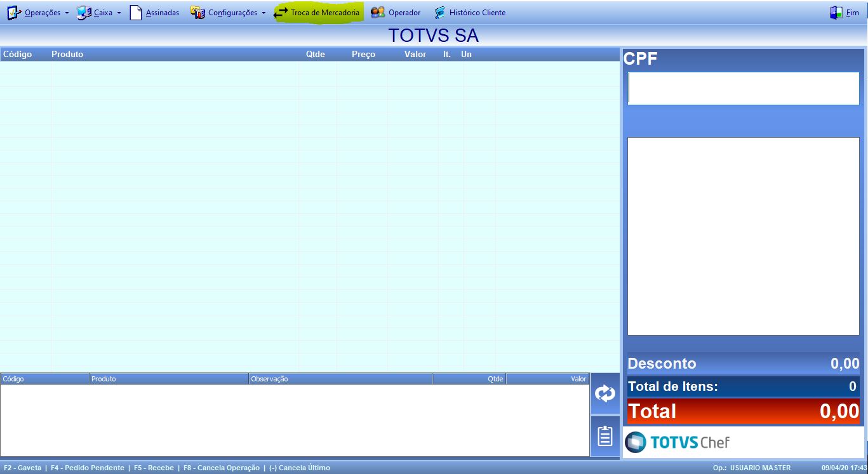Click the Configurações icon
This screenshot has width=868, height=474.
198,13
